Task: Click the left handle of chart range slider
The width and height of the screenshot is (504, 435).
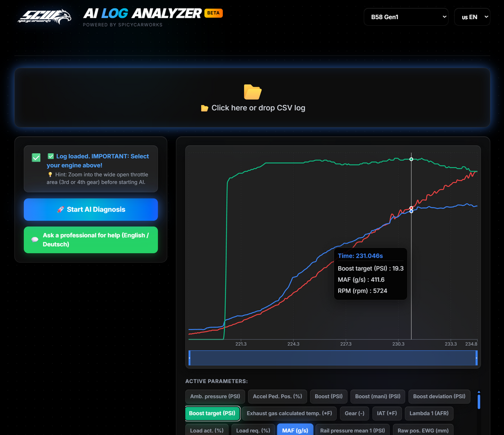Action: pos(190,358)
